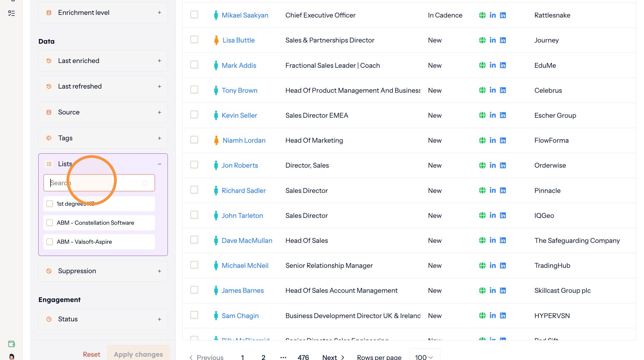
Task: Click the globe icon in the Tony Brown row
Action: 482,90
